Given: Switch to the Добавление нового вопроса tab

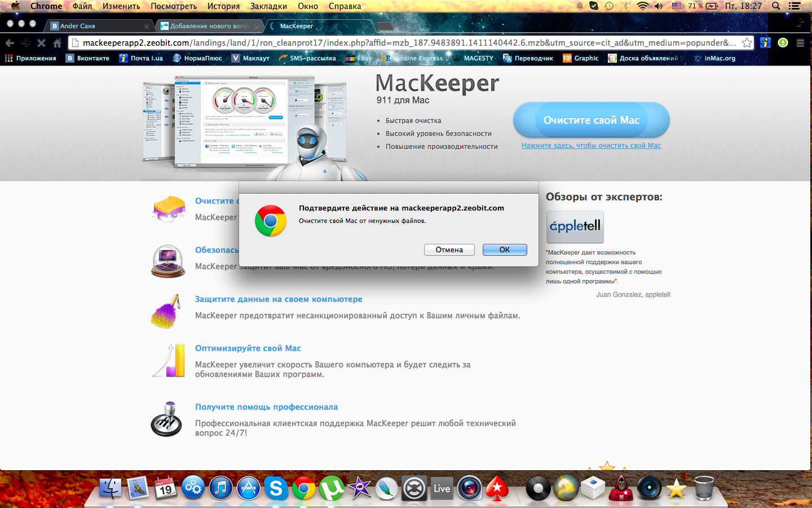Looking at the screenshot, I should tap(209, 26).
